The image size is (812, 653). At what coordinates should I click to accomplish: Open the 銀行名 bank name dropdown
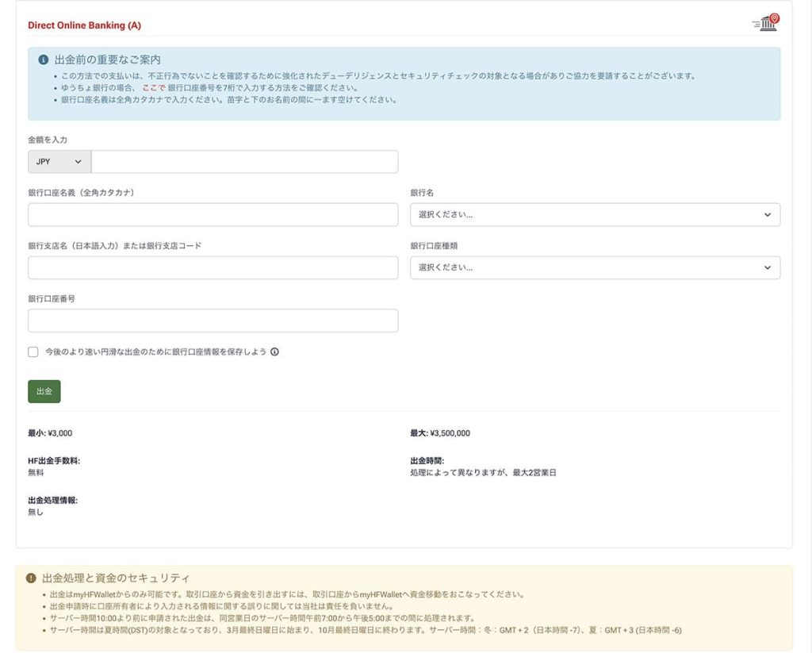595,214
